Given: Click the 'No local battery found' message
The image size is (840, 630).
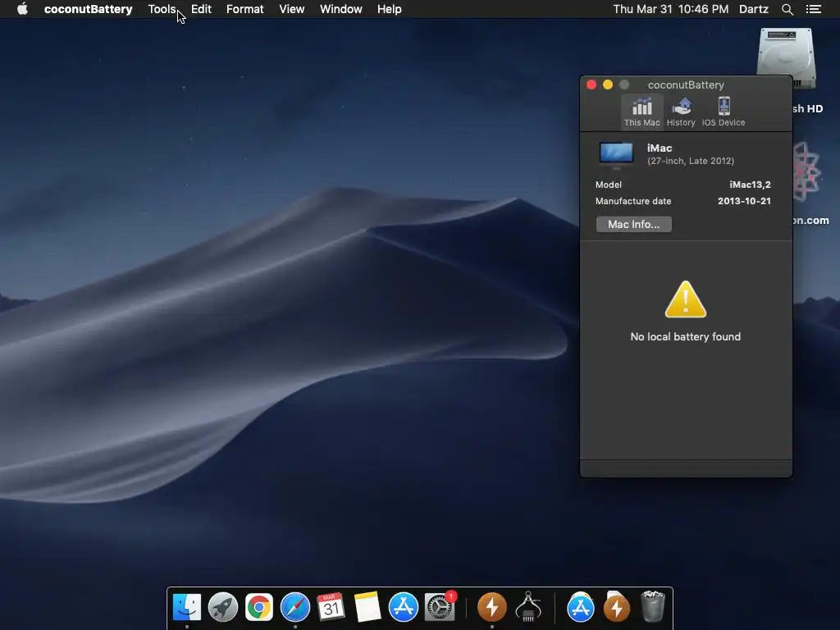Looking at the screenshot, I should tap(685, 337).
